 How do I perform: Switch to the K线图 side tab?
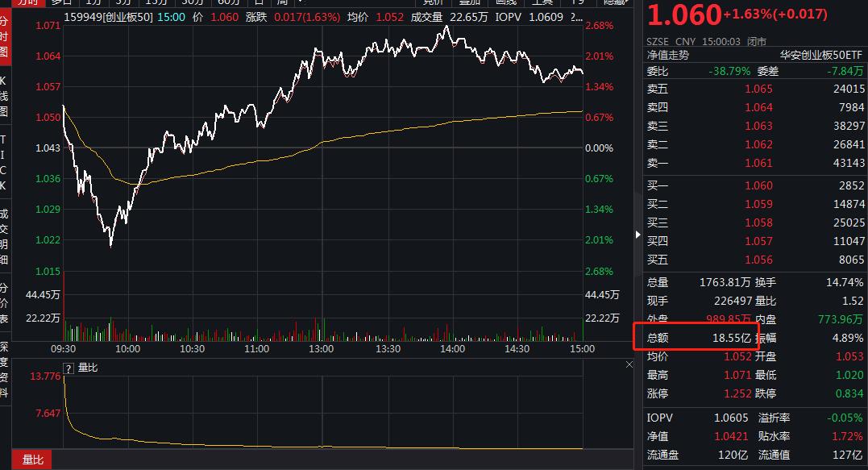tap(5, 96)
